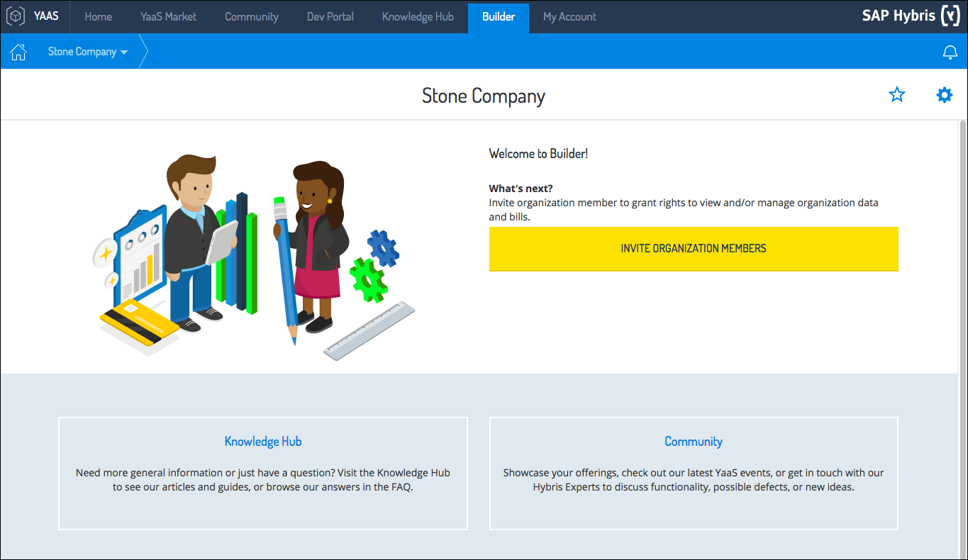Click the What's next? heading

[521, 189]
